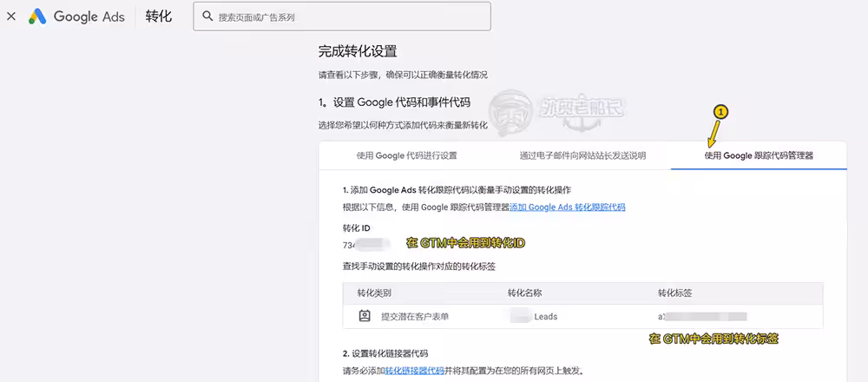
Task: Click the 转化标签 column header
Action: click(x=674, y=293)
